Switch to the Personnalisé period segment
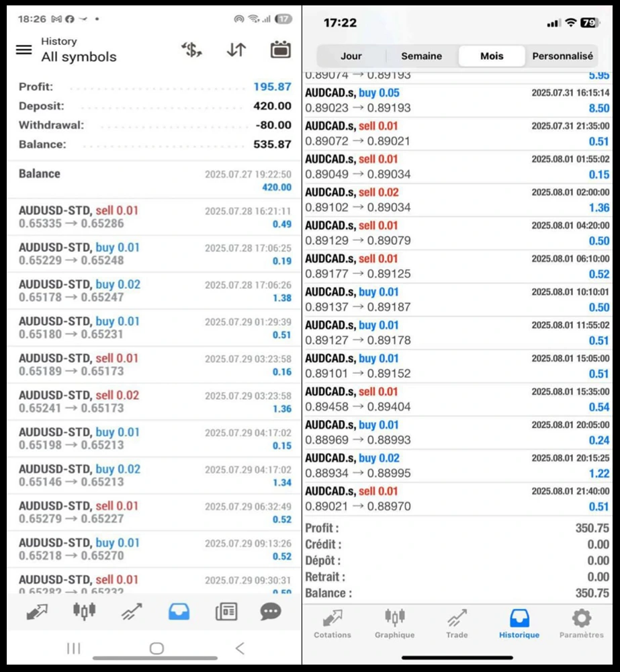The image size is (620, 672). click(562, 56)
